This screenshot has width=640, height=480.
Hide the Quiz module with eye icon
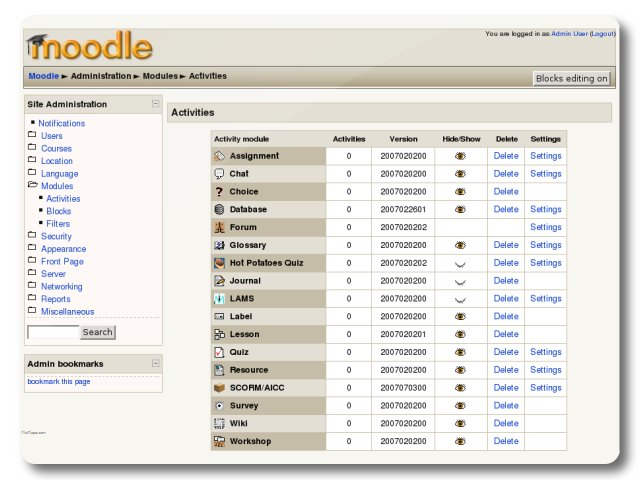[x=460, y=352]
